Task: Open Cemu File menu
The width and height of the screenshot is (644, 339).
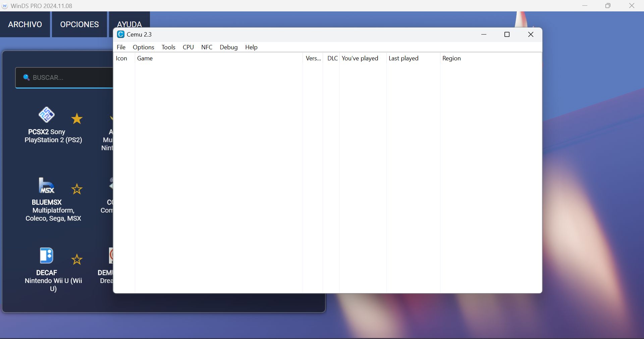Action: (x=121, y=47)
